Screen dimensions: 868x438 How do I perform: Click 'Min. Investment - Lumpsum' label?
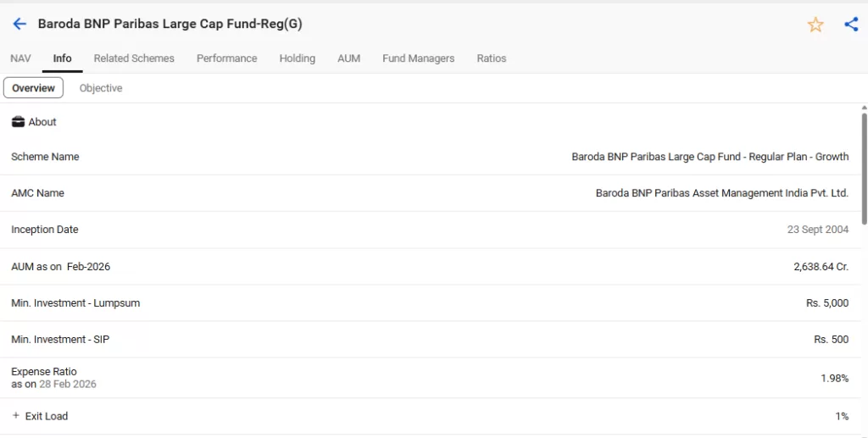(x=75, y=303)
